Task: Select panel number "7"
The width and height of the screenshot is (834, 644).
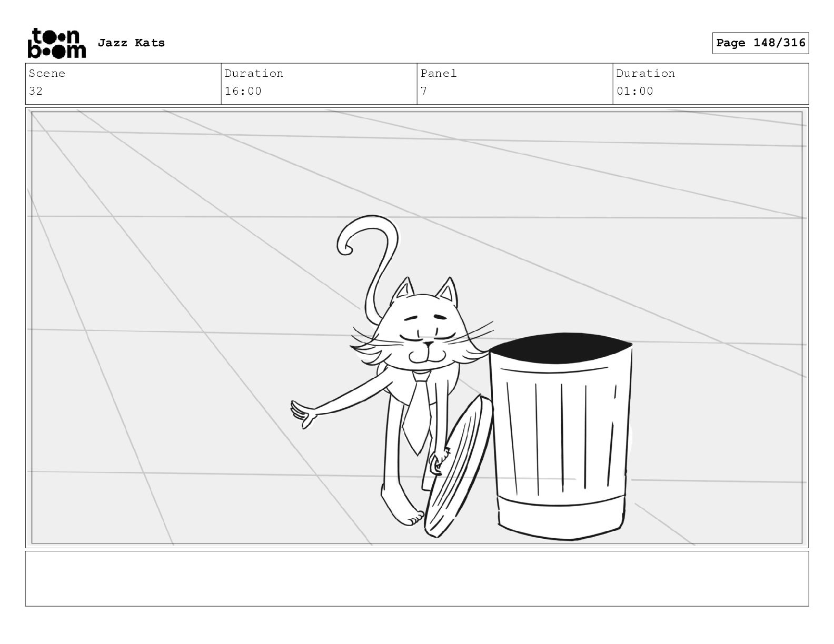Action: [x=424, y=91]
